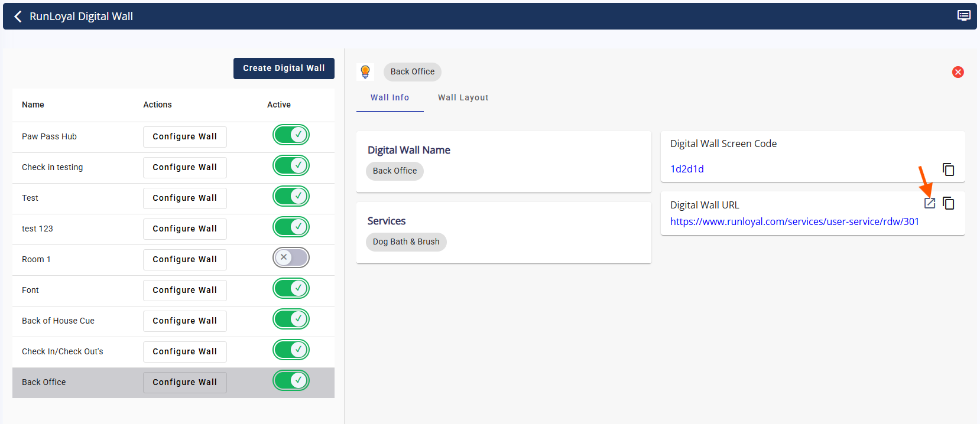Select the test 123 row name
Screen dimensions: 980x424
37,229
